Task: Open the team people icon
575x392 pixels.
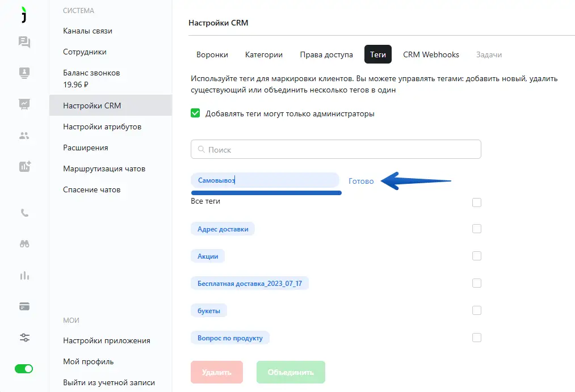Action: coord(24,136)
